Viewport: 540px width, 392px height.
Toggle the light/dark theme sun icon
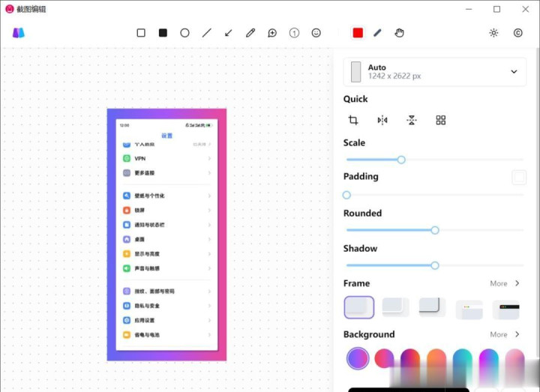[x=493, y=33]
